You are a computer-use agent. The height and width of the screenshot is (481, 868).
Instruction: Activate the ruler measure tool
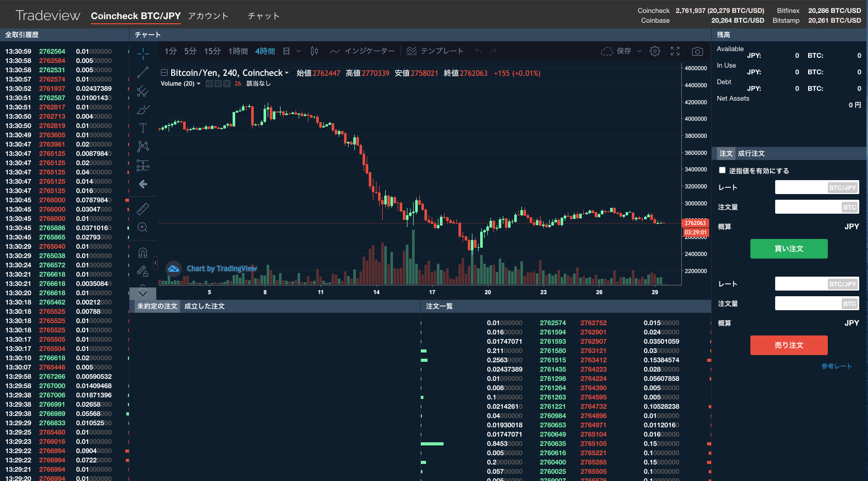[143, 209]
